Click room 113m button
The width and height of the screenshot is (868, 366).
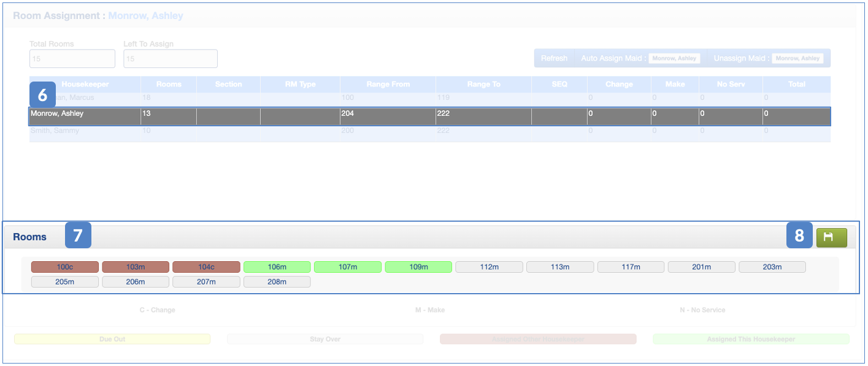pyautogui.click(x=560, y=267)
